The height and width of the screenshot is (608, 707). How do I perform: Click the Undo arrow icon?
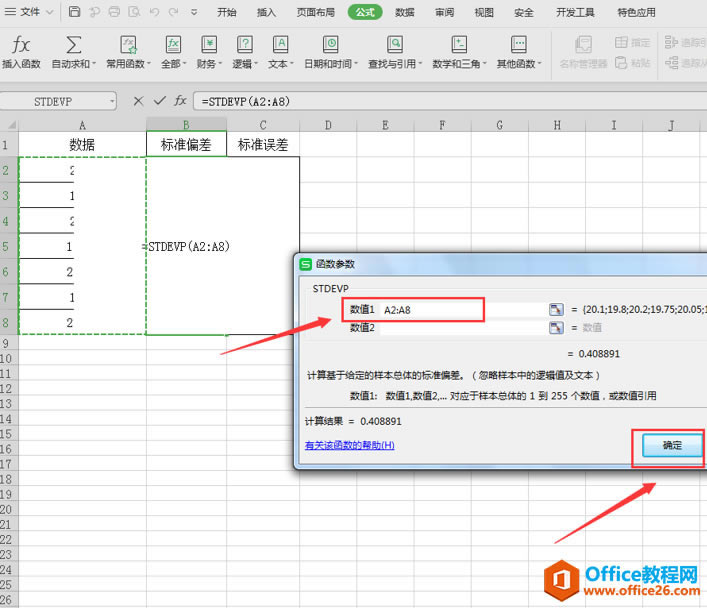tap(154, 12)
